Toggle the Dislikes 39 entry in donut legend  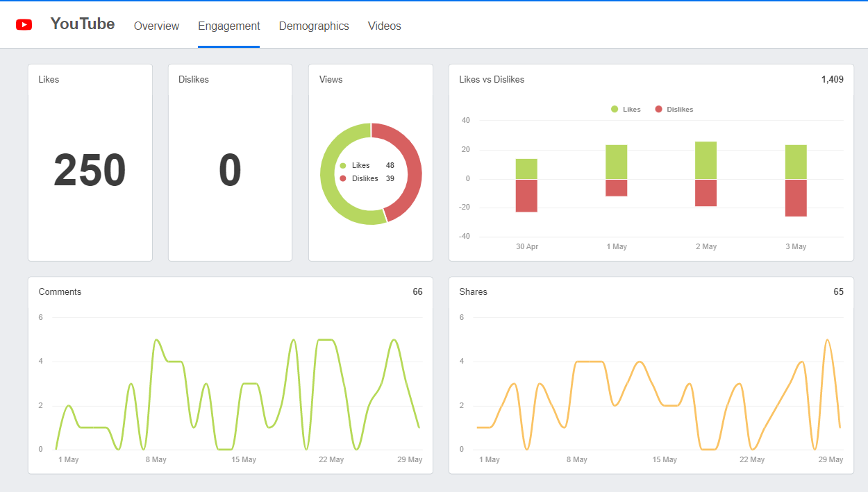(x=368, y=178)
